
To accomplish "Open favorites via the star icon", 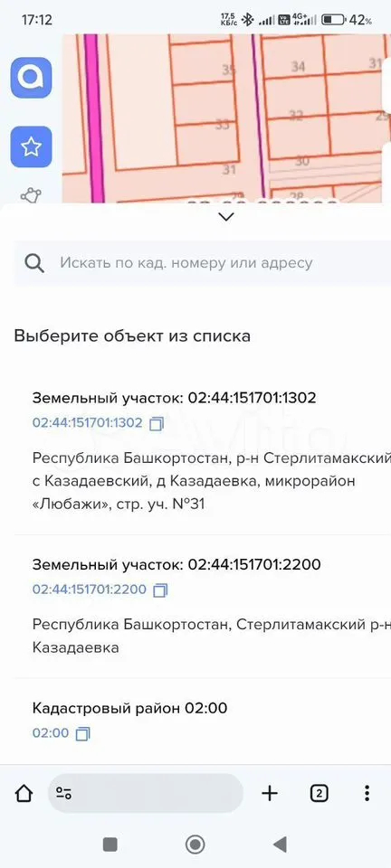I will pyautogui.click(x=31, y=146).
